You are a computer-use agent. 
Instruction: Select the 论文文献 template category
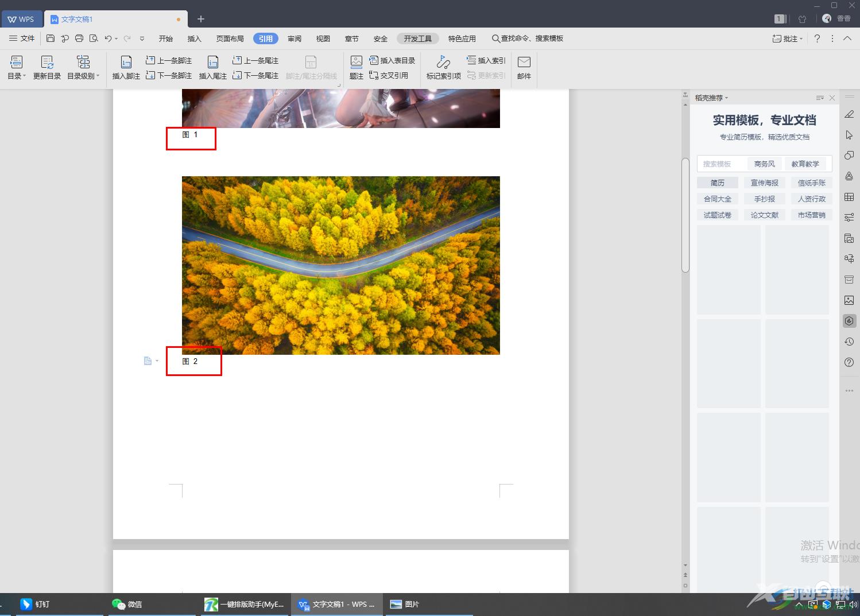click(x=765, y=215)
